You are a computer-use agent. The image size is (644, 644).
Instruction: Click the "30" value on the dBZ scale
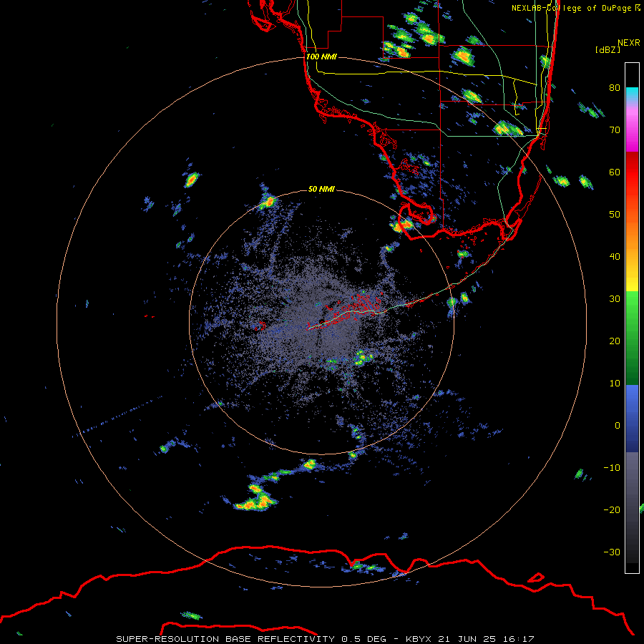pyautogui.click(x=615, y=299)
